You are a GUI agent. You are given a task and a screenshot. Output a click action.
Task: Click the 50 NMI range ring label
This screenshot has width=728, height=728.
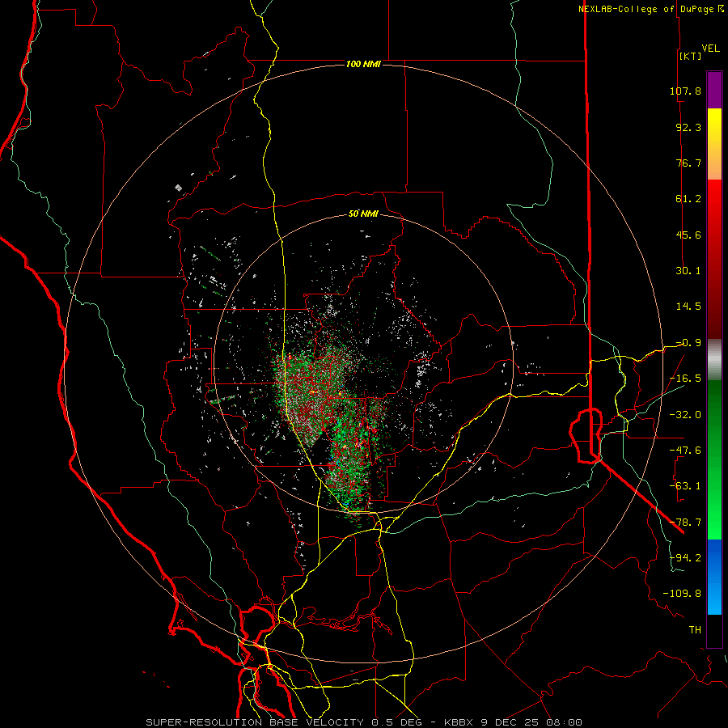[x=363, y=214]
